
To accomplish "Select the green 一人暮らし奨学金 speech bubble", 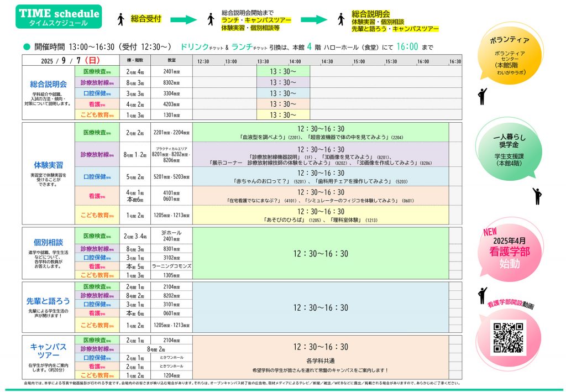I will (510, 150).
